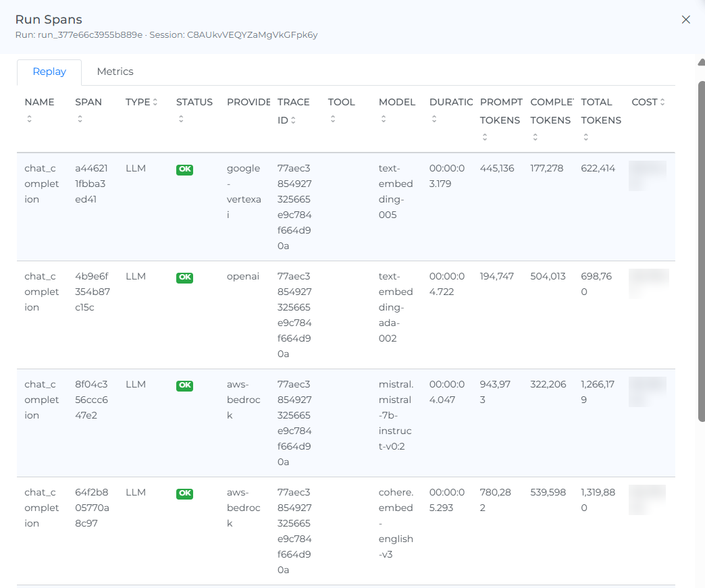Click the OK status badge for google-vertexai row
This screenshot has height=588, width=705.
tap(185, 169)
